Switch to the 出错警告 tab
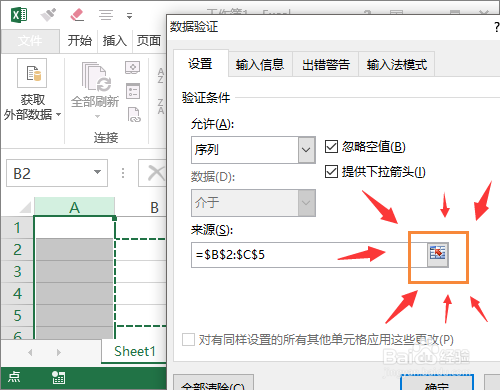The height and width of the screenshot is (390, 500). click(326, 64)
